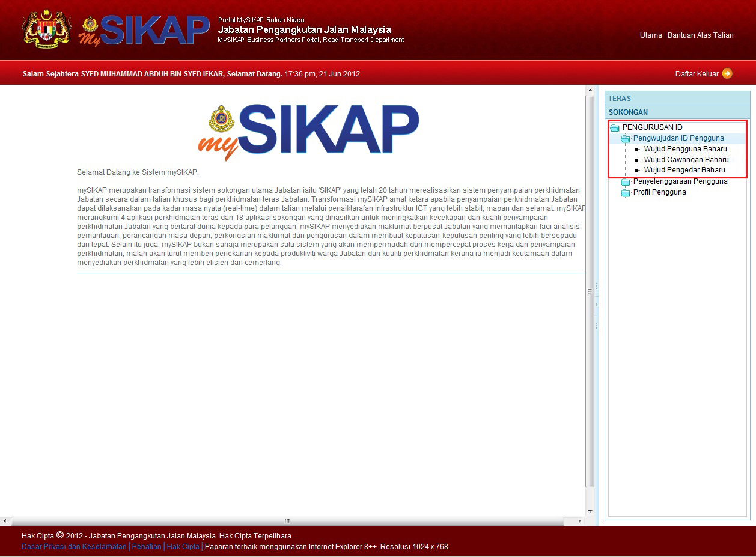
Task: Log out using Daftar Keluar
Action: (x=697, y=74)
